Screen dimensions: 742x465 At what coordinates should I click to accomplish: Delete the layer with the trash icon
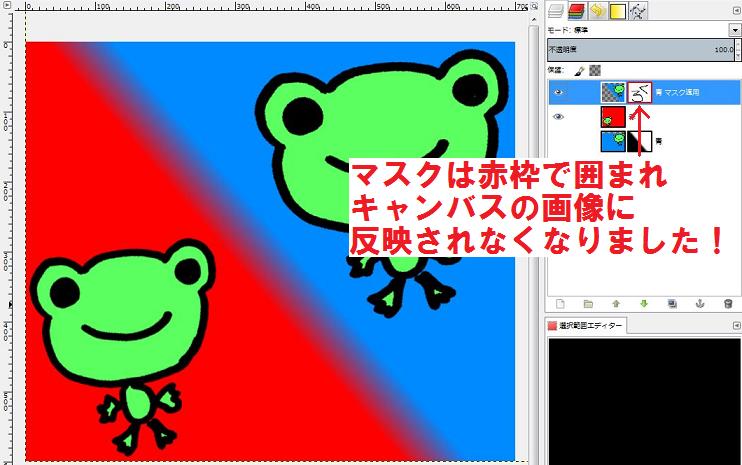[x=728, y=304]
